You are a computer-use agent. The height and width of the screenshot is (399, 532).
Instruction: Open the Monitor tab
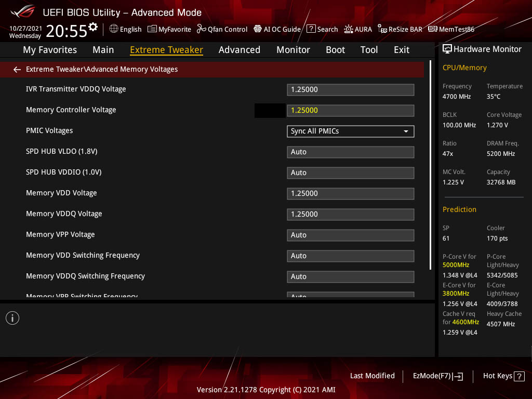tap(293, 50)
